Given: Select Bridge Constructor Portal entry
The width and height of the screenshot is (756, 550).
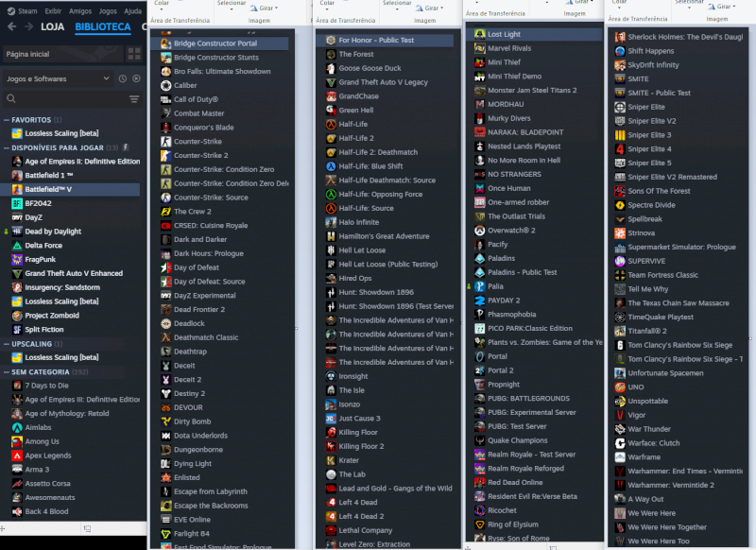Looking at the screenshot, I should click(x=223, y=43).
